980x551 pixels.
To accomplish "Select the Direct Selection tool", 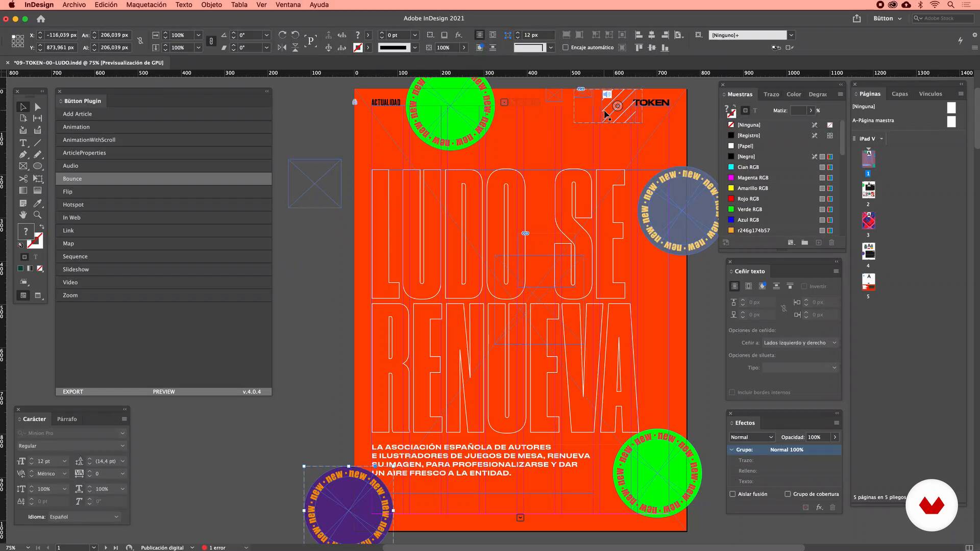I will tap(37, 107).
